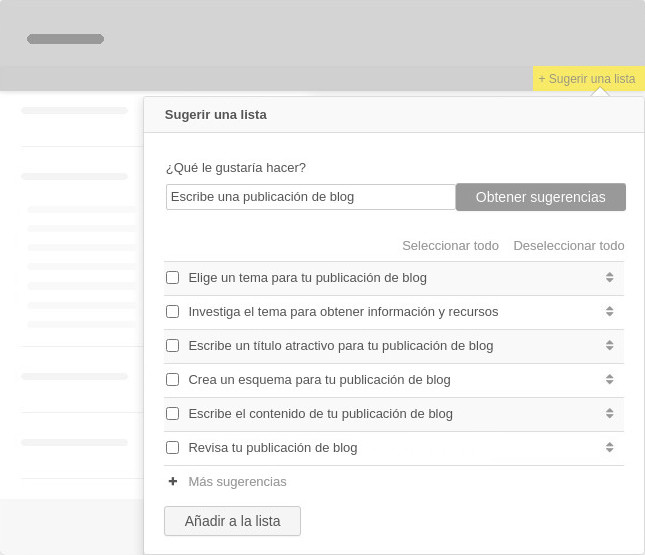Check 'Investiga el tema para obtener información' checkbox
The image size is (645, 555).
point(172,311)
